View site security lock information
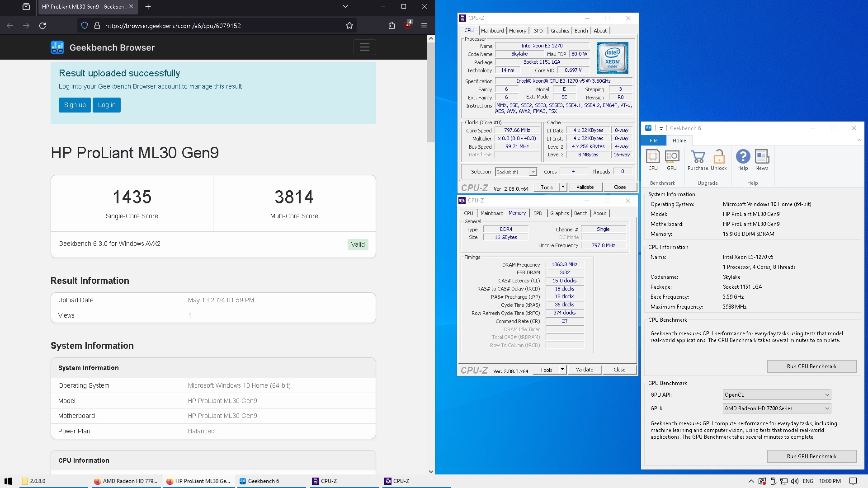This screenshot has height=488, width=868. coord(97,25)
